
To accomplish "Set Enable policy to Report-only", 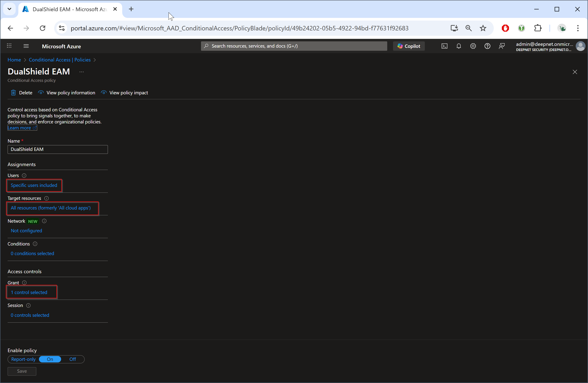I will point(24,359).
